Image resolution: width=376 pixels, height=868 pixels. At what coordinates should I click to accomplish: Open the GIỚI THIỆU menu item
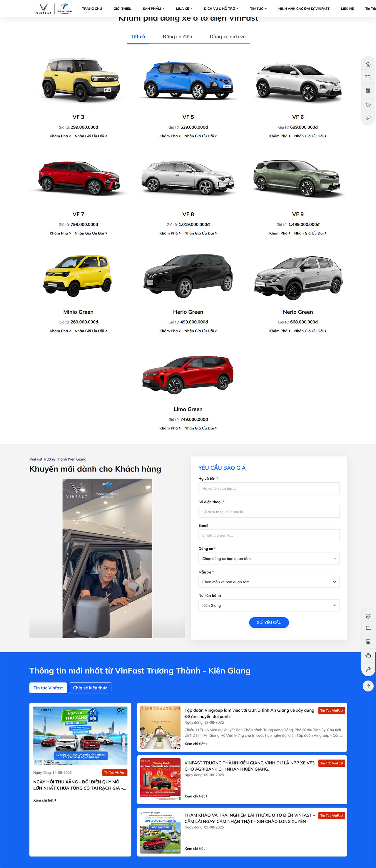[122, 9]
